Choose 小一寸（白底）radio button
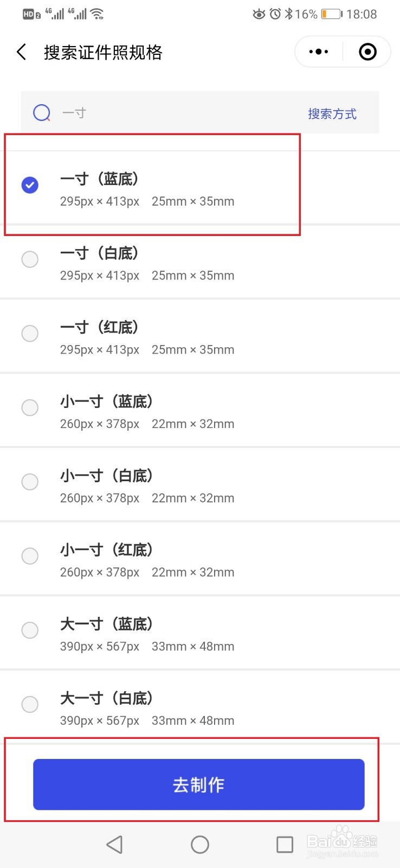The image size is (400, 868). (30, 482)
